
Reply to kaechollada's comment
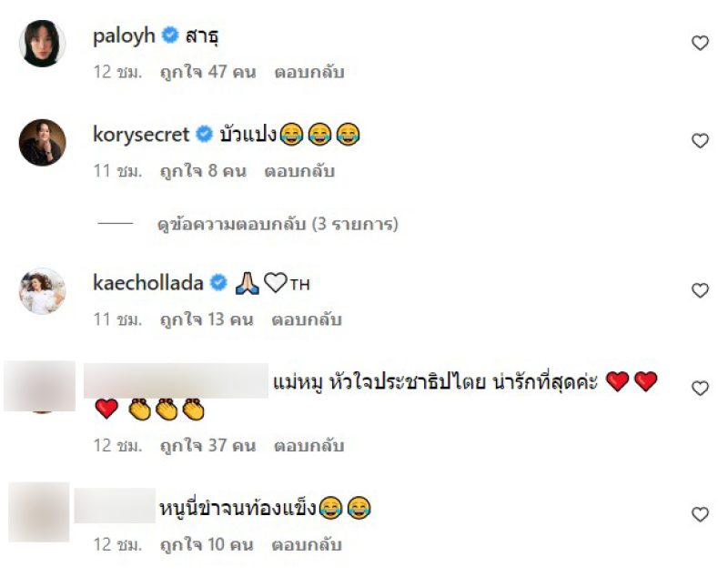(307, 320)
